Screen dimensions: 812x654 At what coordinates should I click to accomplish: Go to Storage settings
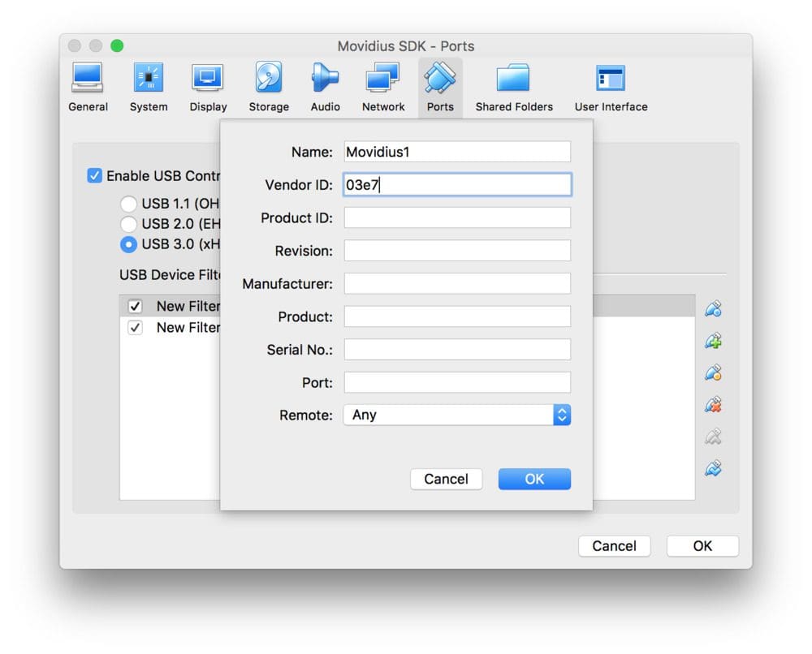point(269,86)
